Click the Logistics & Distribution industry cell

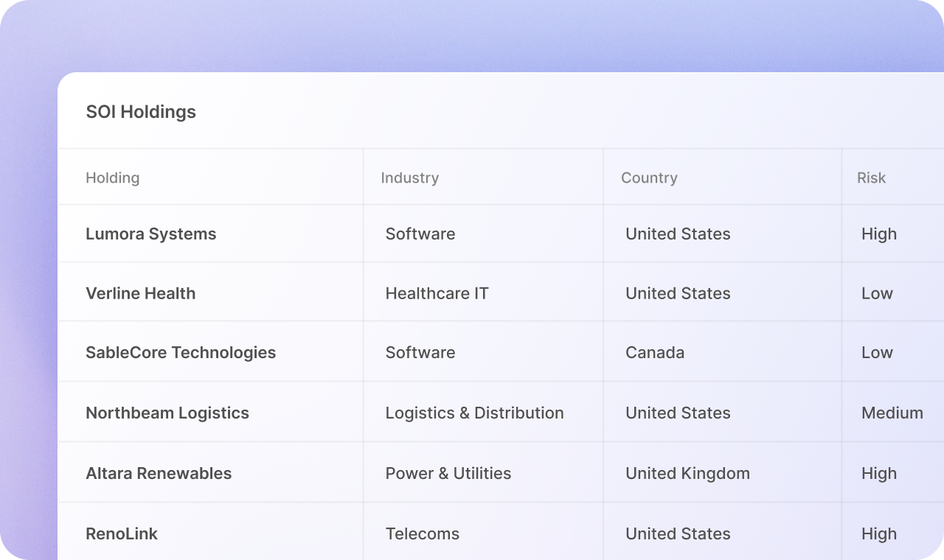[474, 413]
